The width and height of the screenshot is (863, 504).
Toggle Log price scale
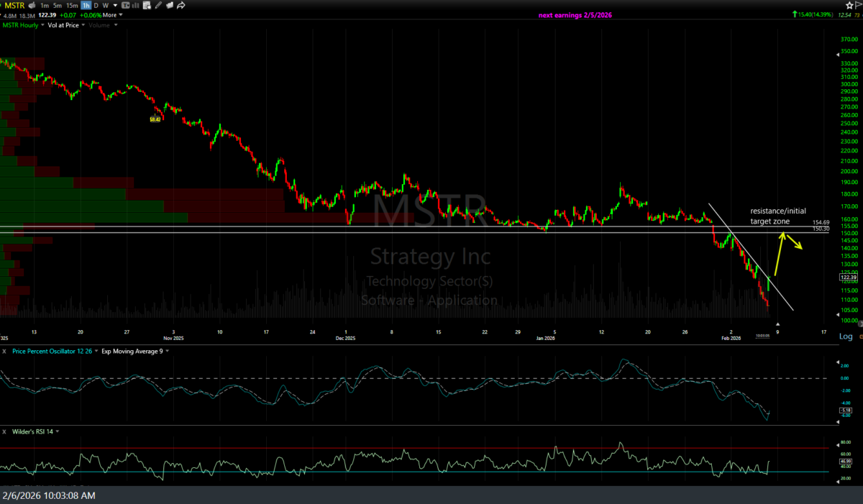[846, 336]
